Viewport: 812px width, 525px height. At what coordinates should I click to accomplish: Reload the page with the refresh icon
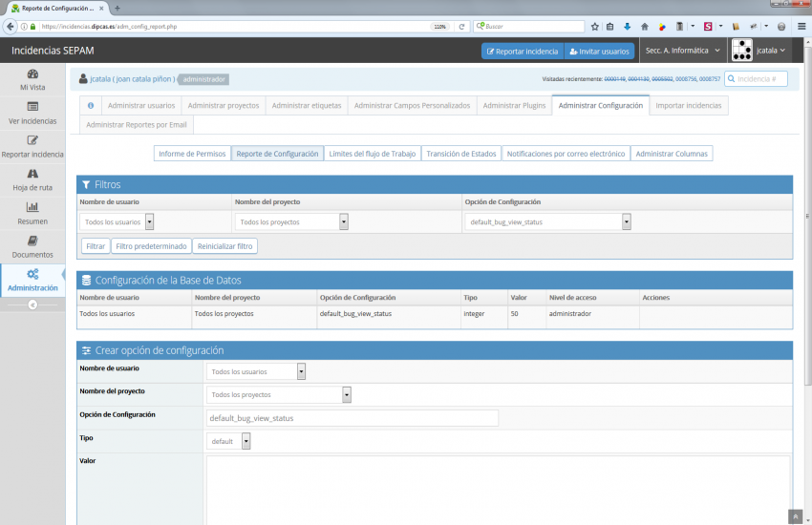[x=461, y=27]
